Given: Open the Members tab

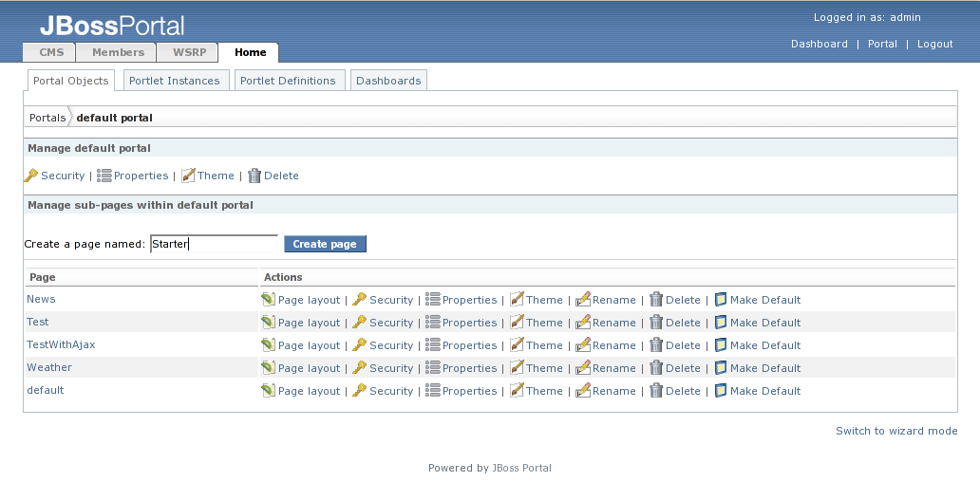Looking at the screenshot, I should pos(118,52).
